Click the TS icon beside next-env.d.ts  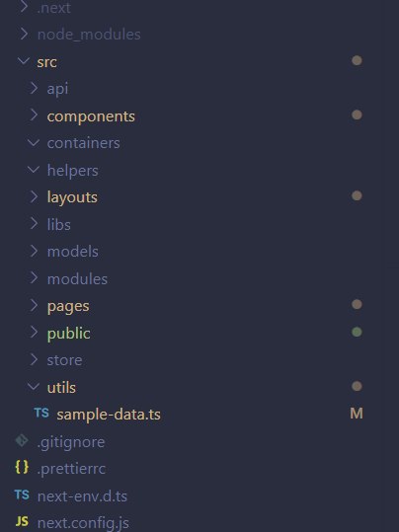click(22, 495)
